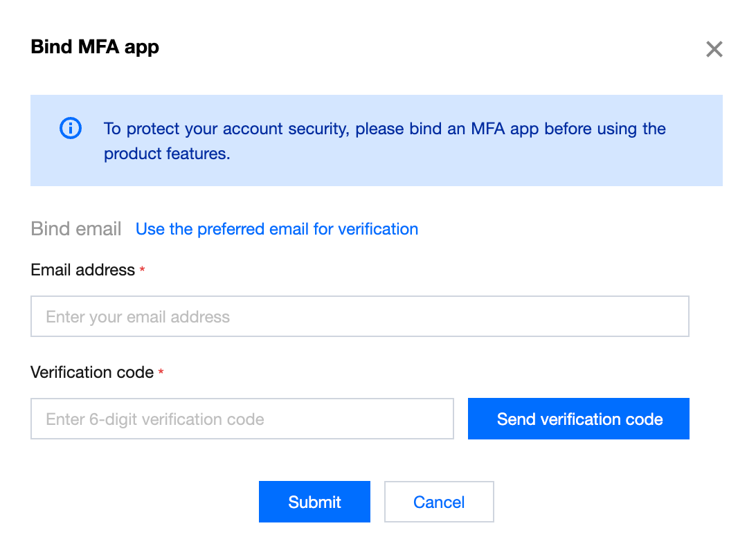
Task: Open Use the preferred email for verification link
Action: 277,229
